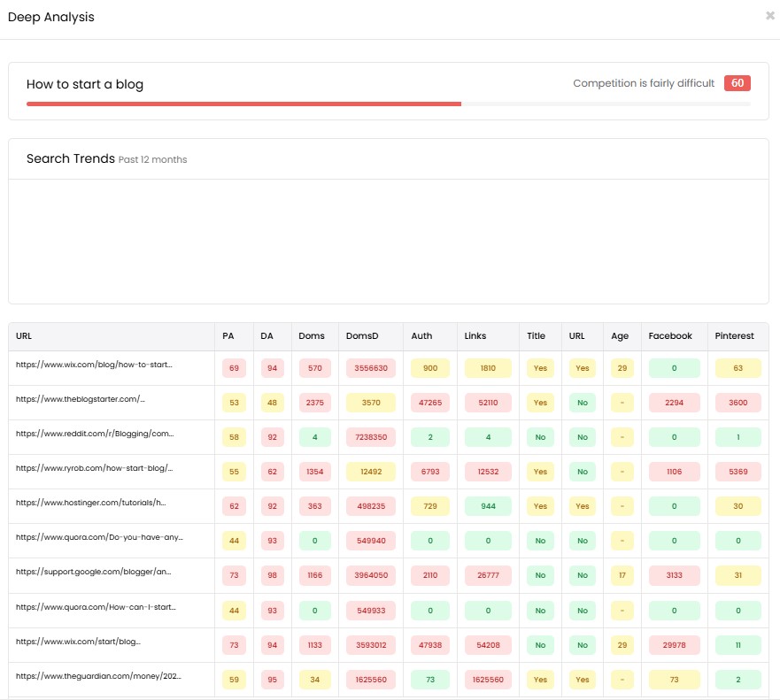Click Doms value 34 in theguardian row
Viewport: 780px width, 700px height.
[x=315, y=680]
